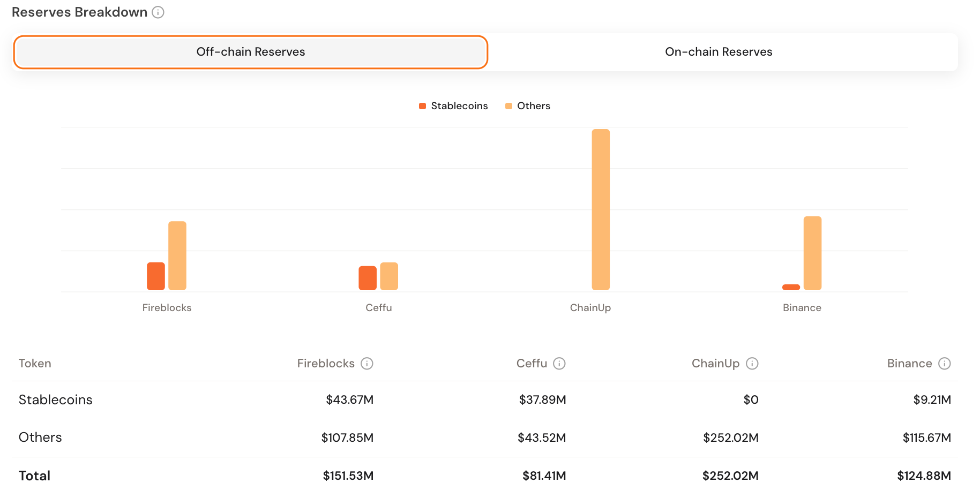The image size is (980, 498).
Task: Open the Fireblocks column info tooltip icon
Action: click(367, 364)
